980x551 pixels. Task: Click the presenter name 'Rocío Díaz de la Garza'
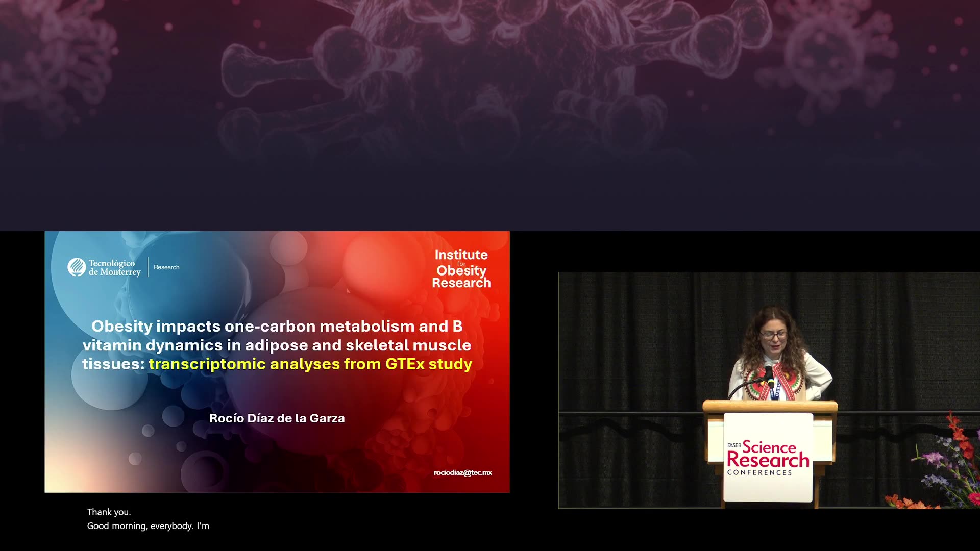277,418
